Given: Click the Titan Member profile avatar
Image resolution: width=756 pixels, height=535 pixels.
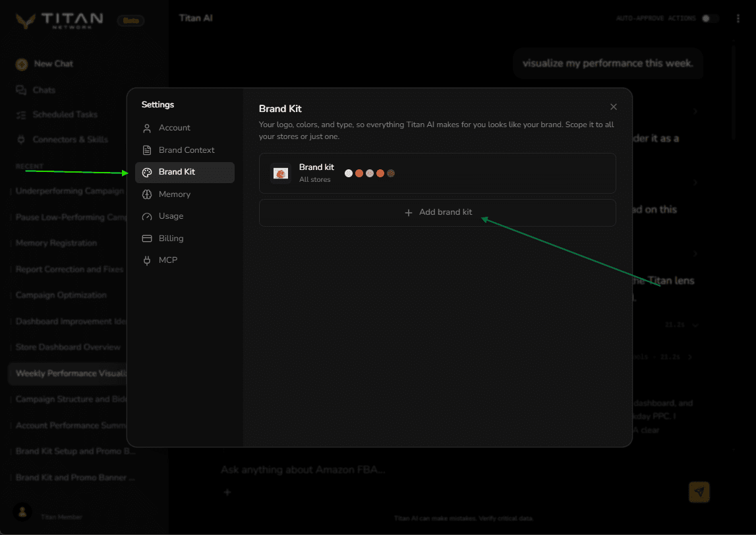Looking at the screenshot, I should pyautogui.click(x=22, y=513).
